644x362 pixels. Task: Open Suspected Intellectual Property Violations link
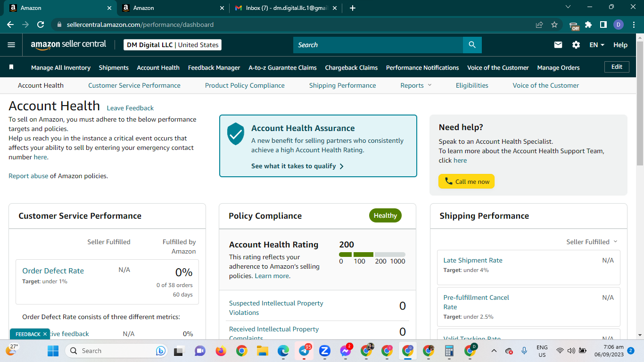click(x=276, y=308)
